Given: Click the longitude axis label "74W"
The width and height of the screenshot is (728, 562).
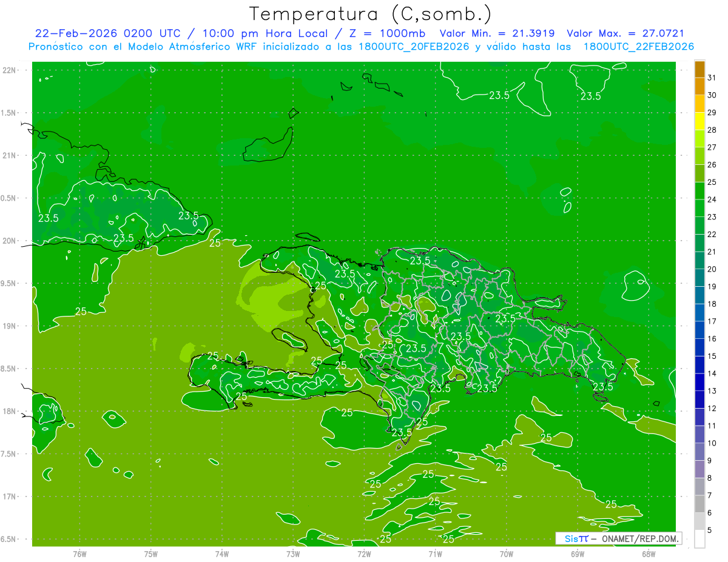Looking at the screenshot, I should pyautogui.click(x=222, y=554).
